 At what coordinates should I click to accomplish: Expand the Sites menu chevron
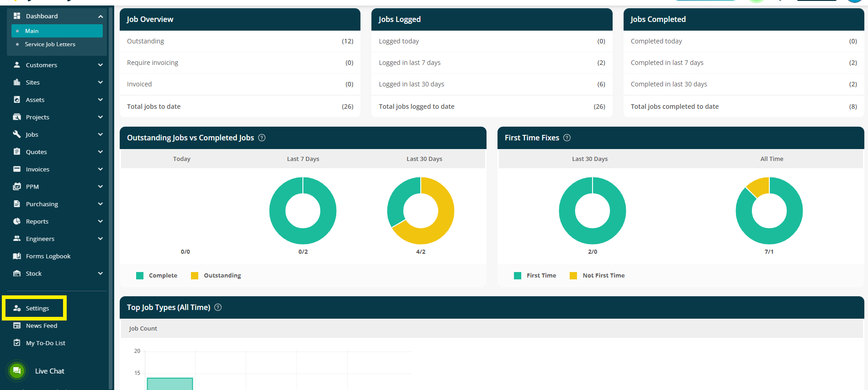click(101, 82)
